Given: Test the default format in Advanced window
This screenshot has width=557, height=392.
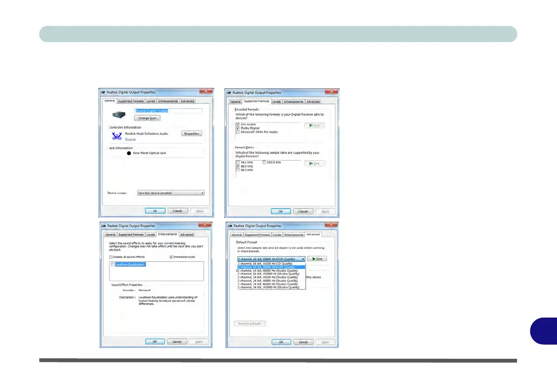Looking at the screenshot, I should [317, 259].
